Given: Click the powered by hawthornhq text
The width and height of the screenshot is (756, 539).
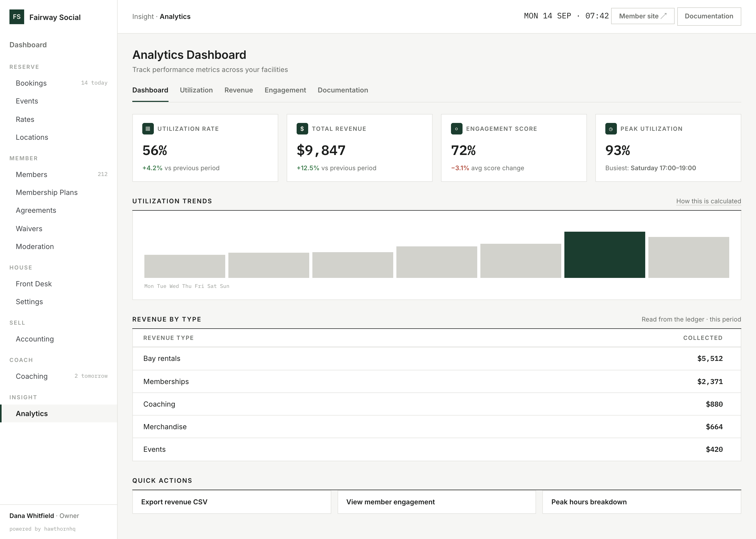Looking at the screenshot, I should click(43, 529).
